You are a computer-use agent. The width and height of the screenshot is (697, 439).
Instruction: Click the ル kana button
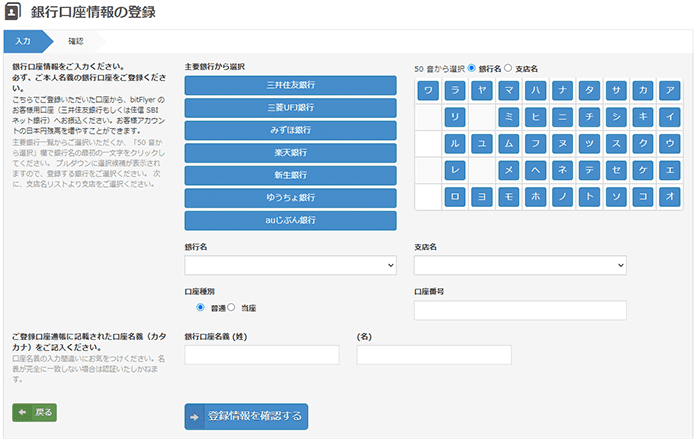pos(455,144)
